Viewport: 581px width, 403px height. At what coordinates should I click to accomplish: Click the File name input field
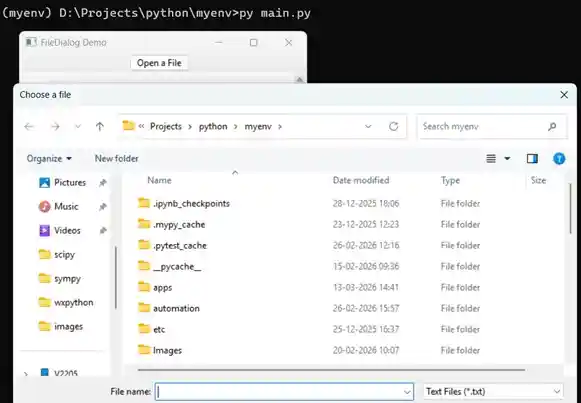[x=284, y=392]
